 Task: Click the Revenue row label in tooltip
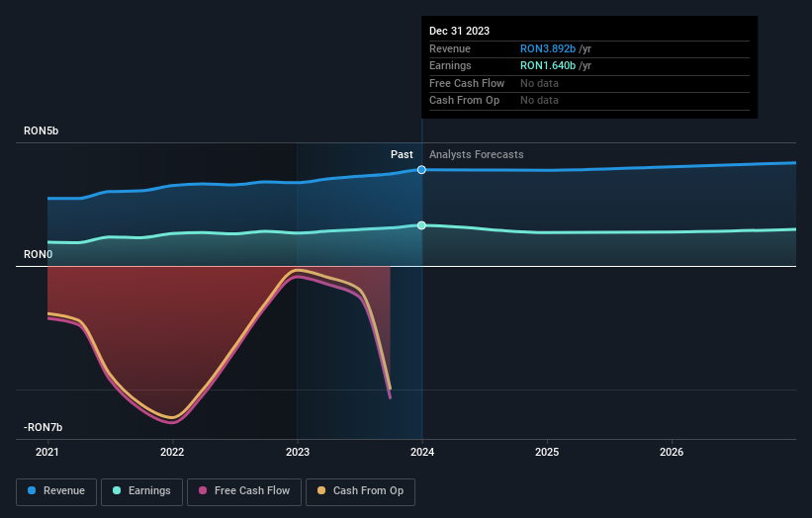click(x=449, y=48)
